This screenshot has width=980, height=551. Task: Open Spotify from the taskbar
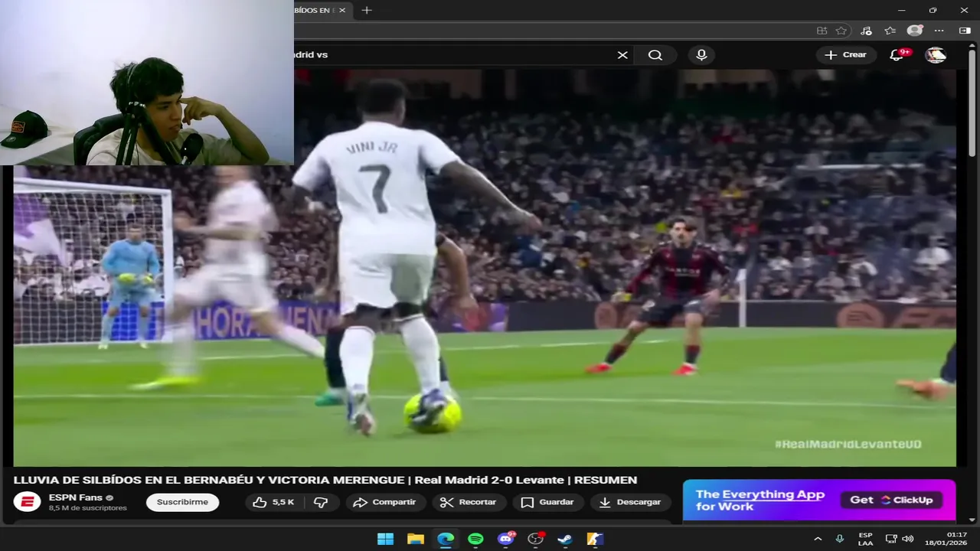point(475,539)
